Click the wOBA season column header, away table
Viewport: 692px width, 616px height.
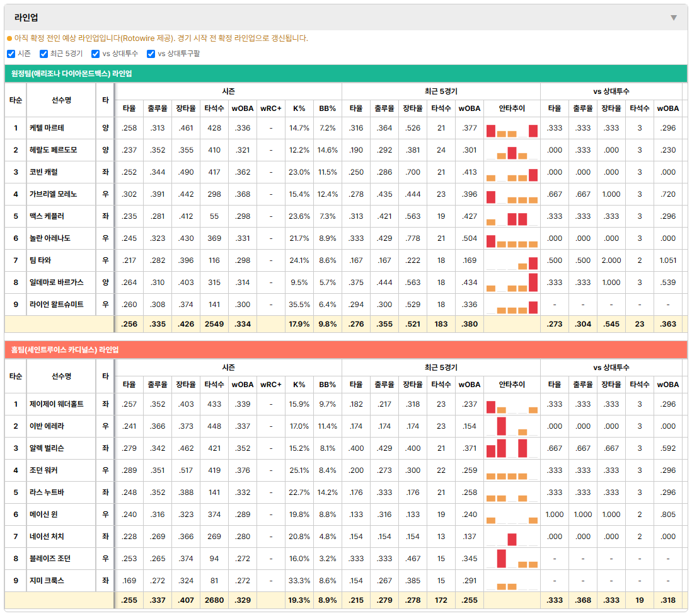click(243, 108)
